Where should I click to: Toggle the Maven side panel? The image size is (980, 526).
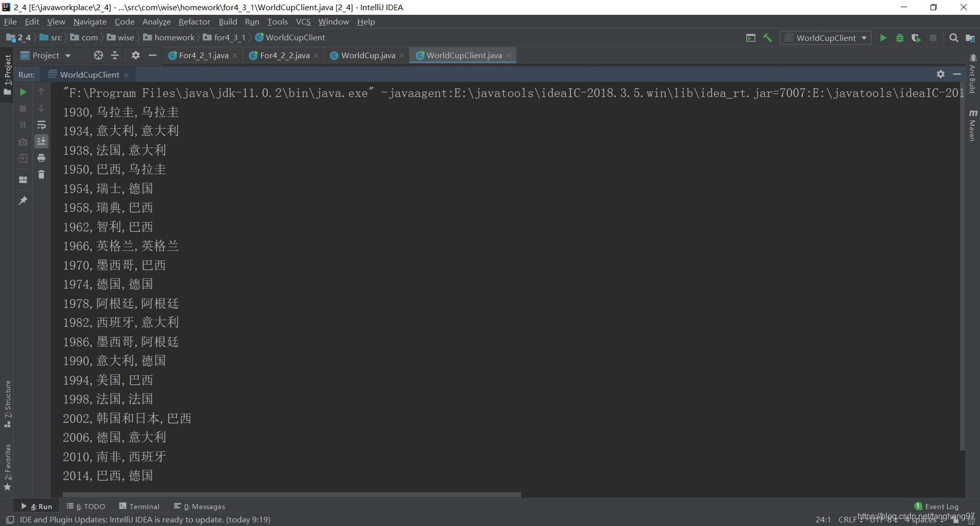click(x=973, y=125)
